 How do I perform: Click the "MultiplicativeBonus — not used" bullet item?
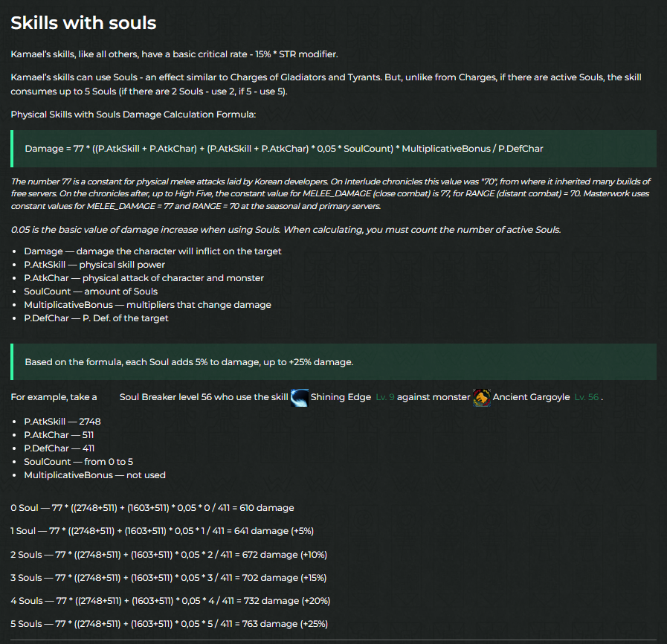pos(94,474)
